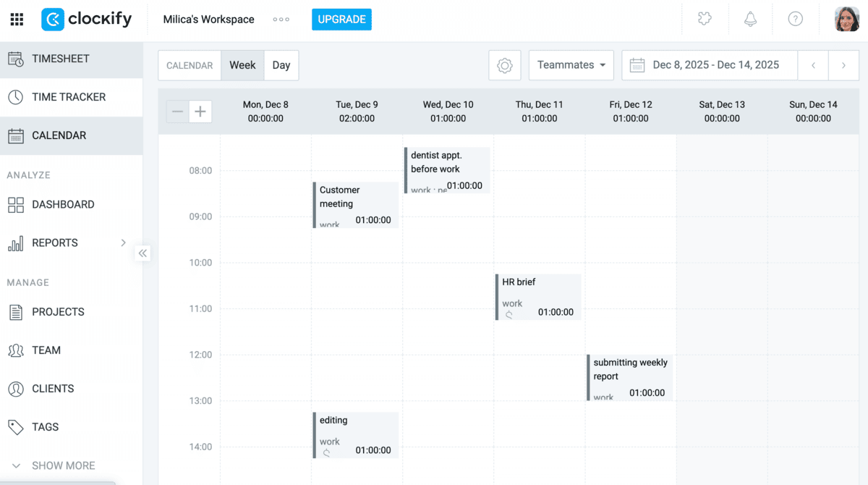Open the Time Tracker

pyautogui.click(x=68, y=97)
